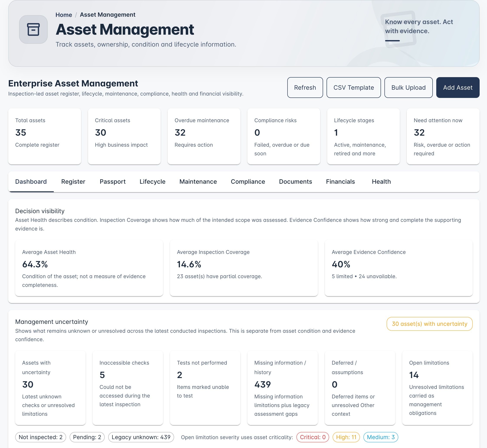Switch to the Lifecycle tab
Viewport: 487px width, 448px height.
pos(152,182)
